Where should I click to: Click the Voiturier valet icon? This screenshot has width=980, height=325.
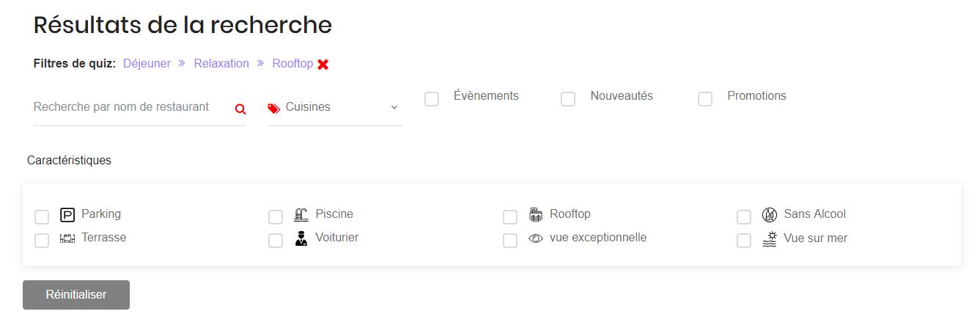301,238
